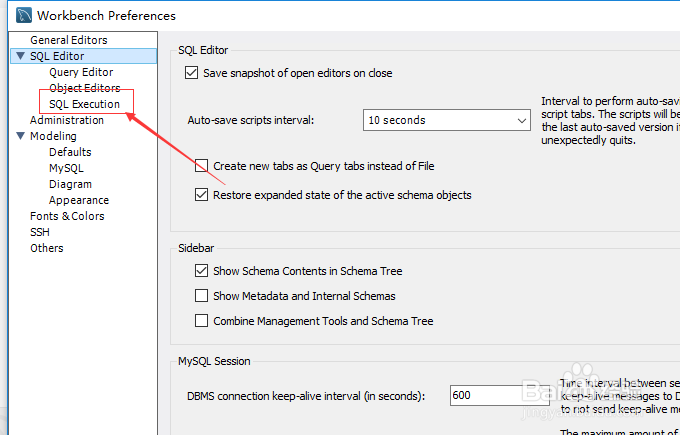
Task: Open Modeling MySQL page
Action: pyautogui.click(x=66, y=168)
